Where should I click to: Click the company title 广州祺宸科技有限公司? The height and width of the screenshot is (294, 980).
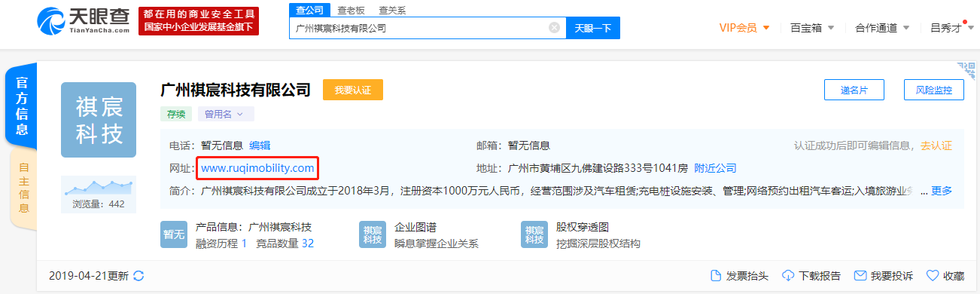tap(236, 90)
